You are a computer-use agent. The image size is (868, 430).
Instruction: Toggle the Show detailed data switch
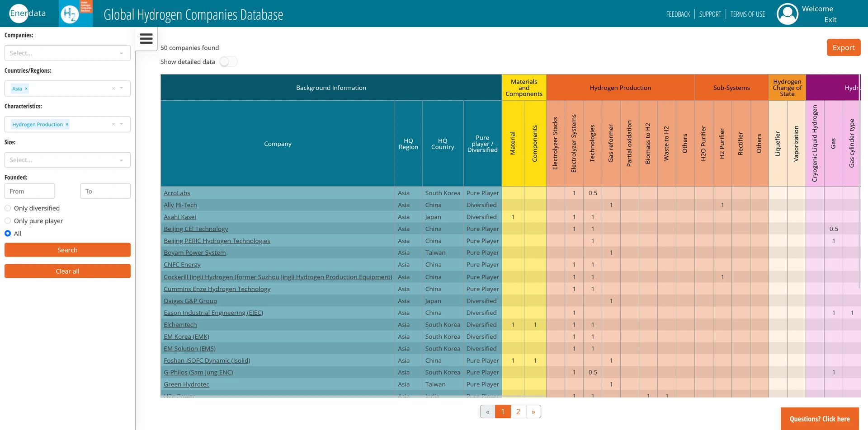(228, 61)
